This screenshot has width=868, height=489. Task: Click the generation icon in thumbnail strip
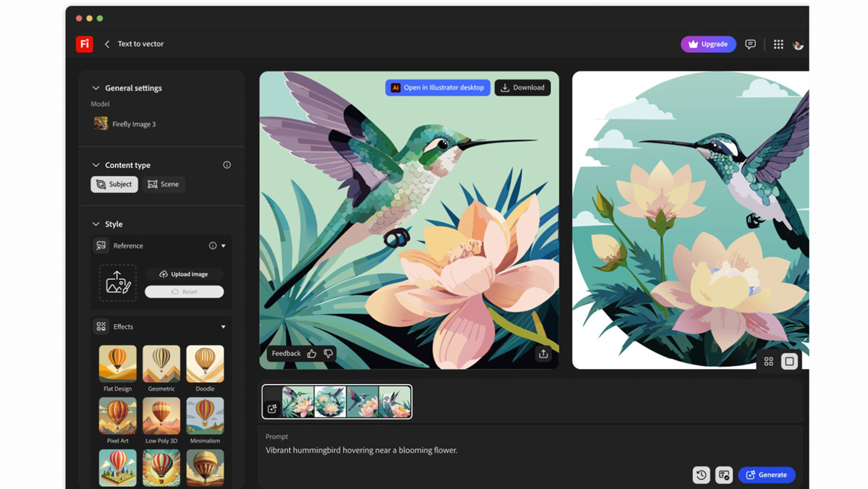pos(272,409)
